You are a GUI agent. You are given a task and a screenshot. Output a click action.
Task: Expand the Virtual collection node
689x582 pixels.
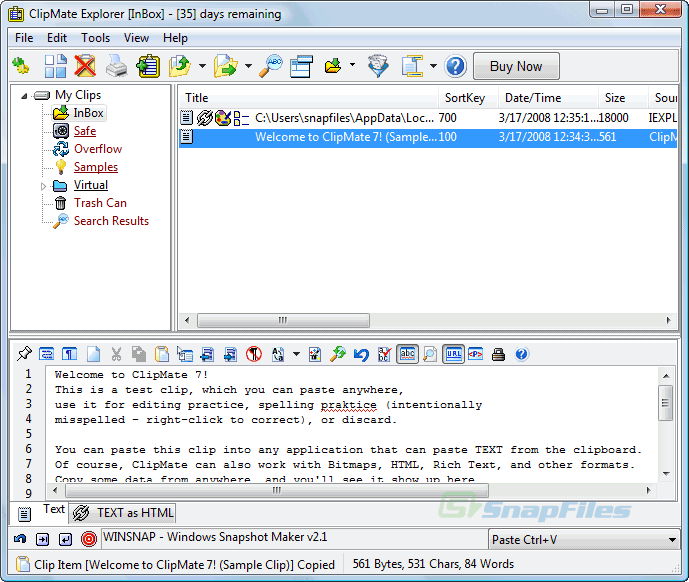click(x=43, y=186)
